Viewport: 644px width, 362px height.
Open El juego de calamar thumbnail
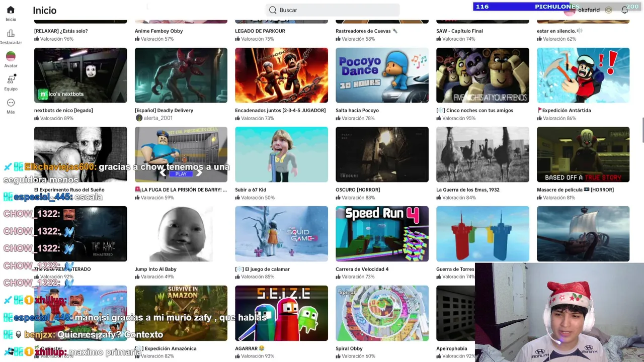281,234
